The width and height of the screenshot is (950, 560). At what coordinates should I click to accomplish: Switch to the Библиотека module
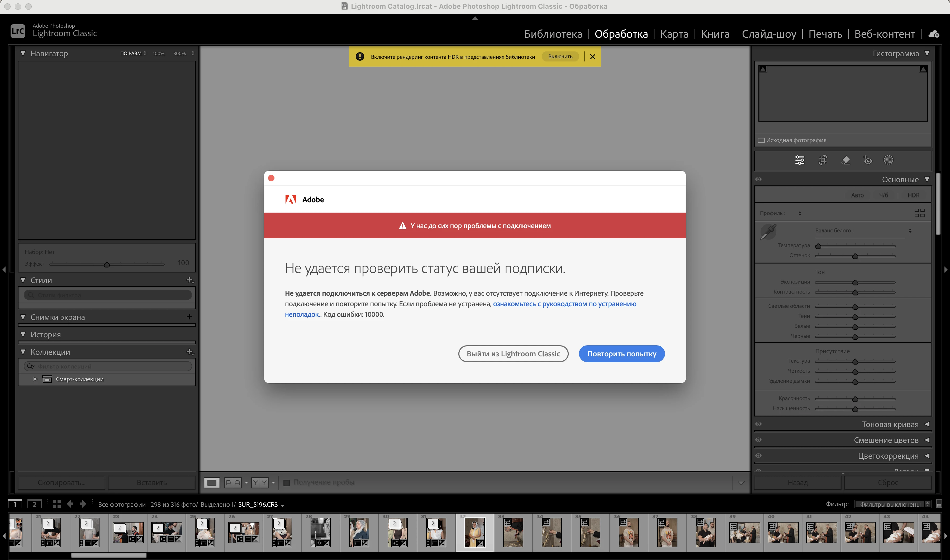pos(553,34)
